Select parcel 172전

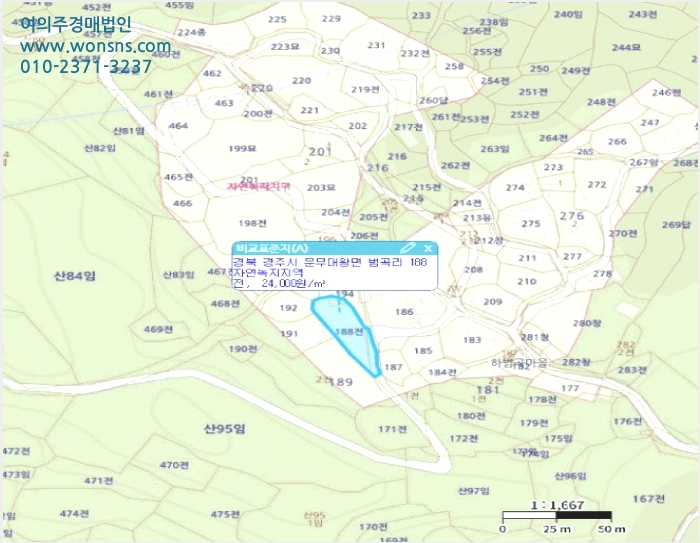[463, 439]
